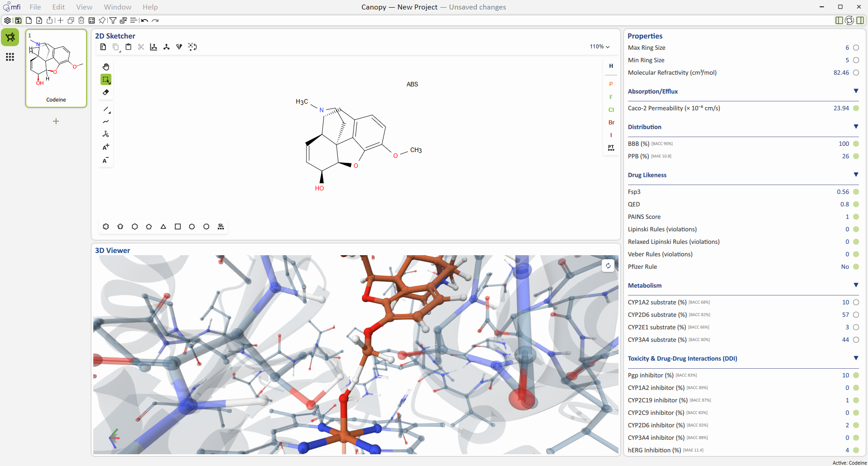Screen dimensions: 868x466
Task: Select the eraser tool in sketcher
Action: 106,92
